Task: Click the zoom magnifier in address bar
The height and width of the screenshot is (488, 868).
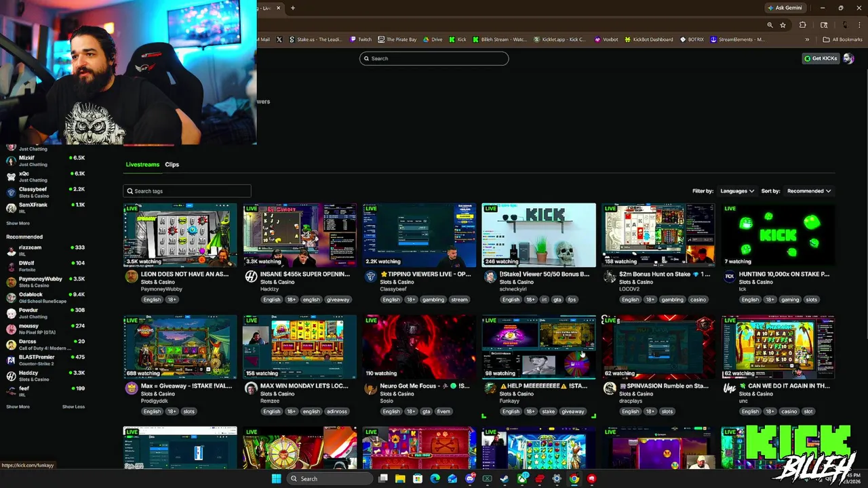Action: pyautogui.click(x=770, y=25)
